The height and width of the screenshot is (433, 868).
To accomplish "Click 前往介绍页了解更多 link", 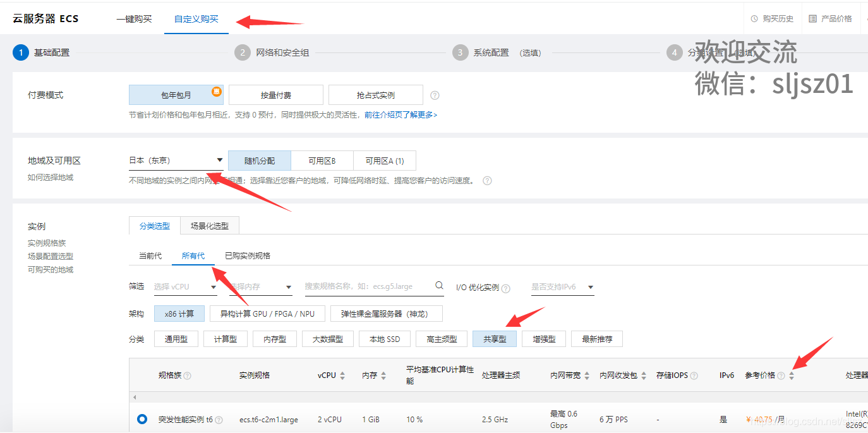I will [x=401, y=115].
